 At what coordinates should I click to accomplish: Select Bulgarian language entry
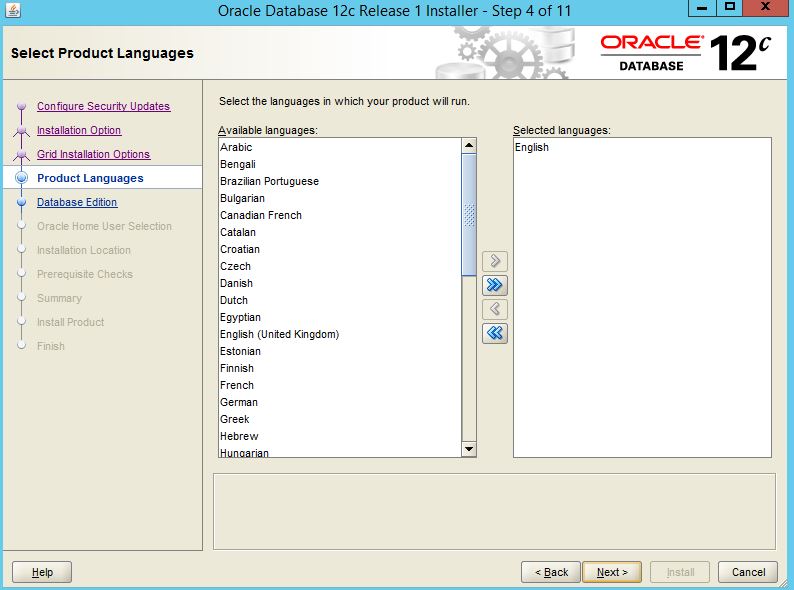click(340, 198)
